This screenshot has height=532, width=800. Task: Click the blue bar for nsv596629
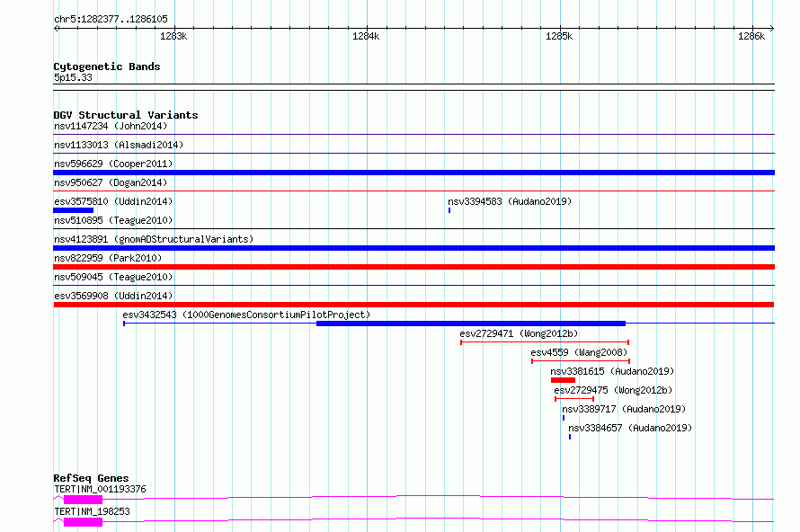click(x=413, y=173)
